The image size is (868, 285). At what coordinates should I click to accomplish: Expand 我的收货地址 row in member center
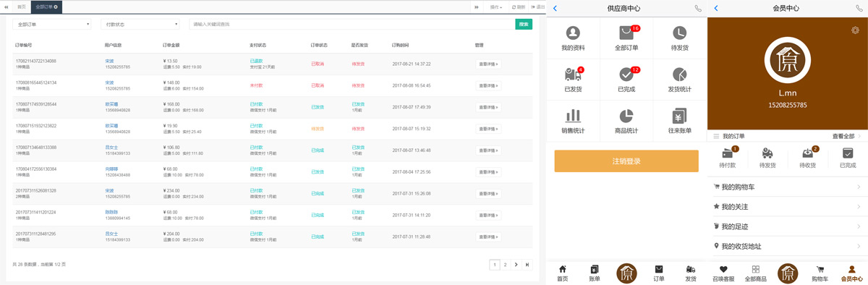tap(788, 246)
